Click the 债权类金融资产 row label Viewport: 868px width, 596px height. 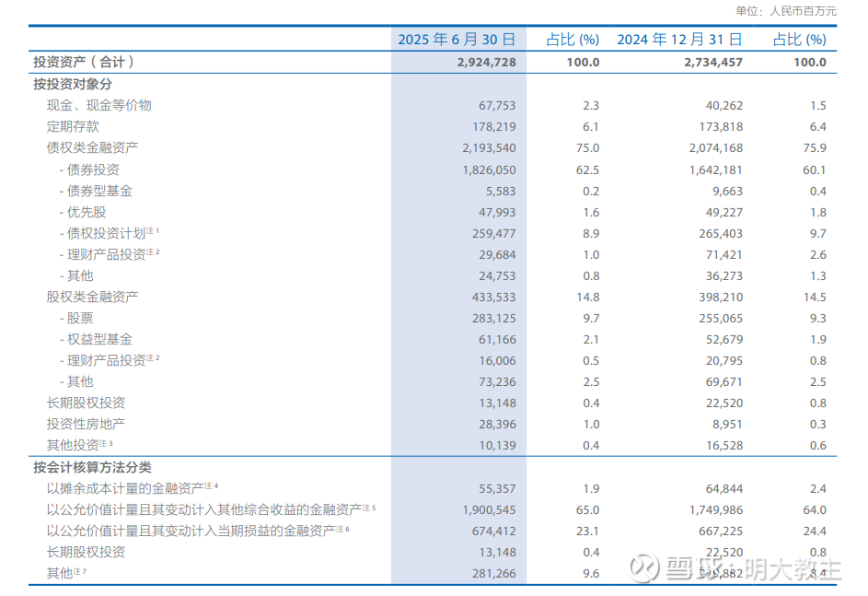point(92,148)
